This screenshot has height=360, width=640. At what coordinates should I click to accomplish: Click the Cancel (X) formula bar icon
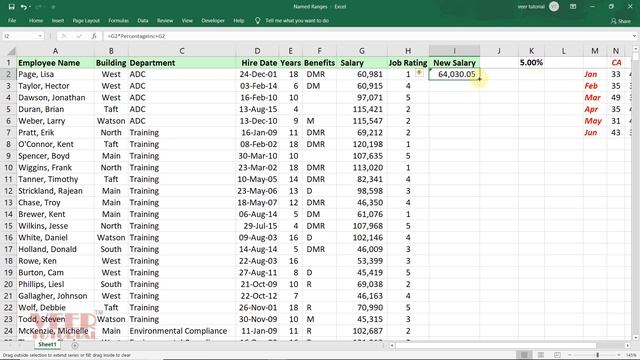63,36
